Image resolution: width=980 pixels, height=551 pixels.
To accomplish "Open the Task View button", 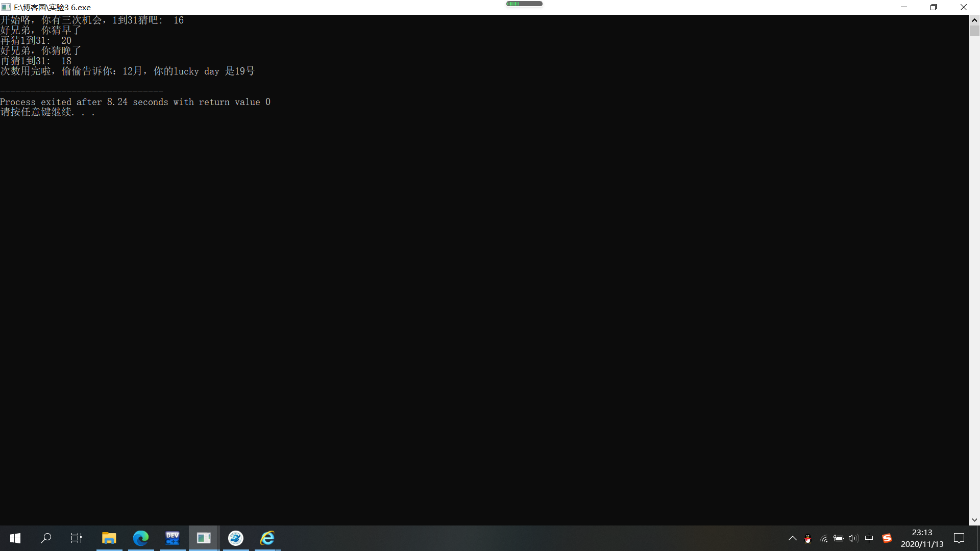I will click(77, 538).
